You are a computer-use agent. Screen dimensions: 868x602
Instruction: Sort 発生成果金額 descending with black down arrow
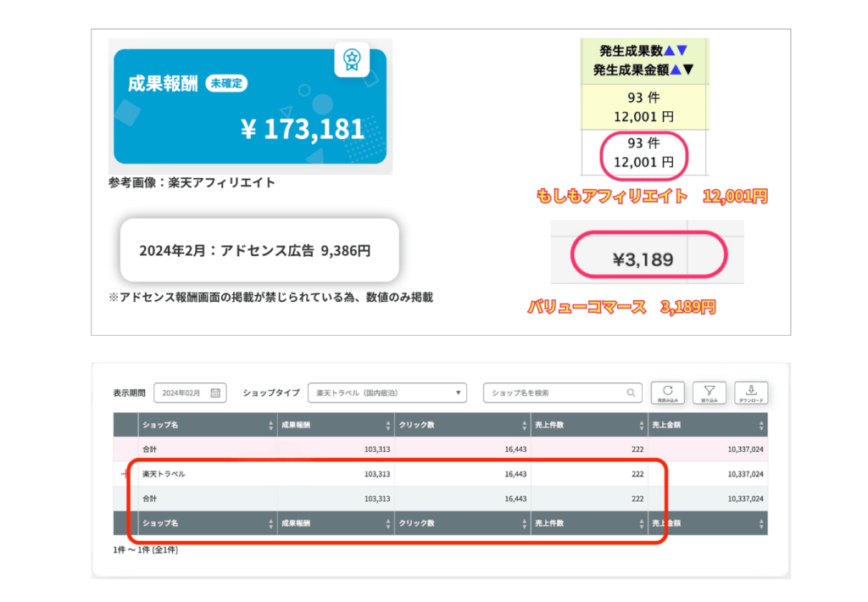[688, 70]
